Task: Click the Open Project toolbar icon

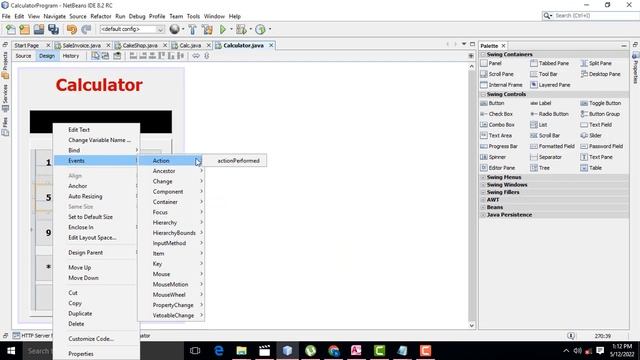Action: pyautogui.click(x=39, y=29)
